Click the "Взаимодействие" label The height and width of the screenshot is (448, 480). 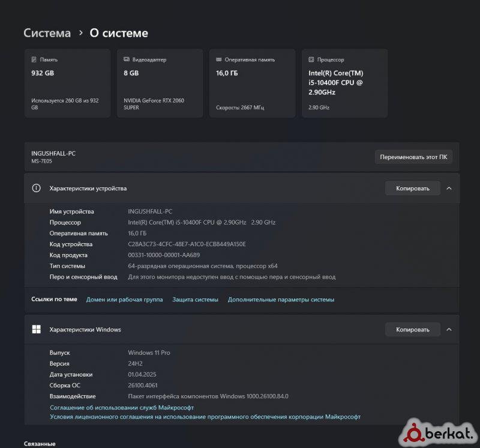[x=73, y=396]
